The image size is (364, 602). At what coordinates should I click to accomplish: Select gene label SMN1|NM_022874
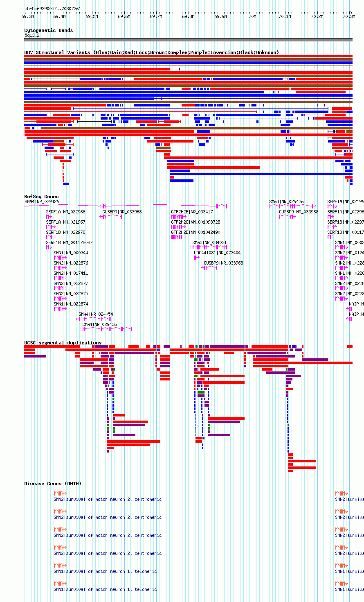(x=71, y=304)
